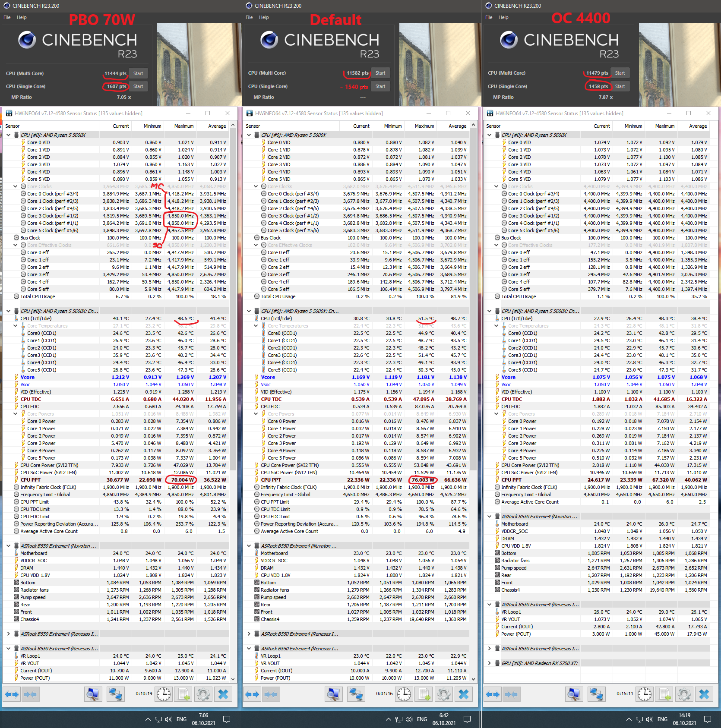Reset the 0:10:19 timer clock icon

tap(164, 694)
